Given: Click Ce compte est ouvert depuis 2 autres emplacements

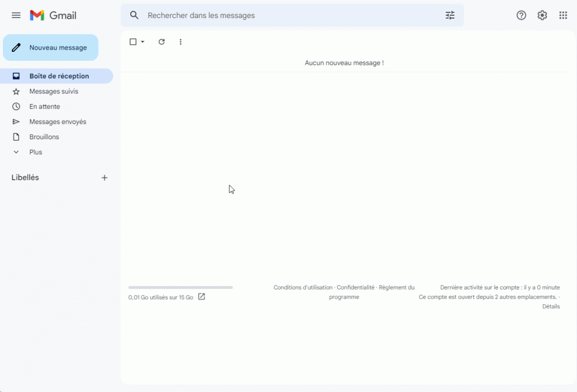Looking at the screenshot, I should [x=488, y=297].
